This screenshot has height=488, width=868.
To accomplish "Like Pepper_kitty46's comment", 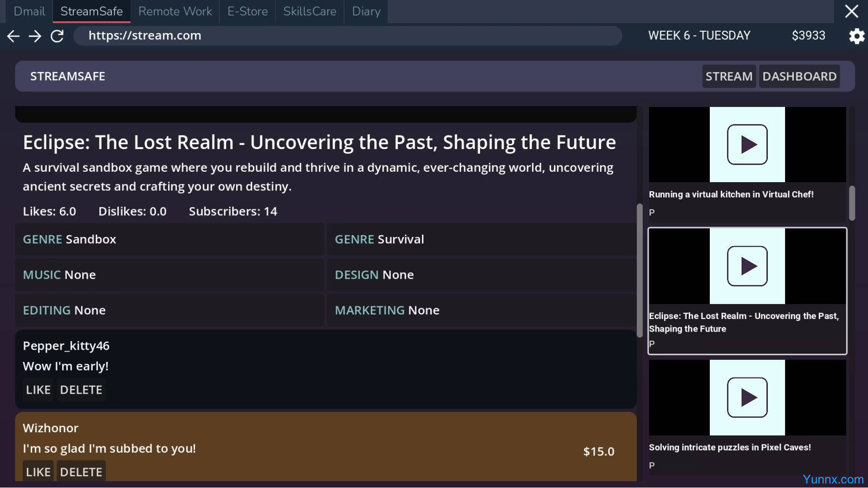I will pyautogui.click(x=38, y=390).
